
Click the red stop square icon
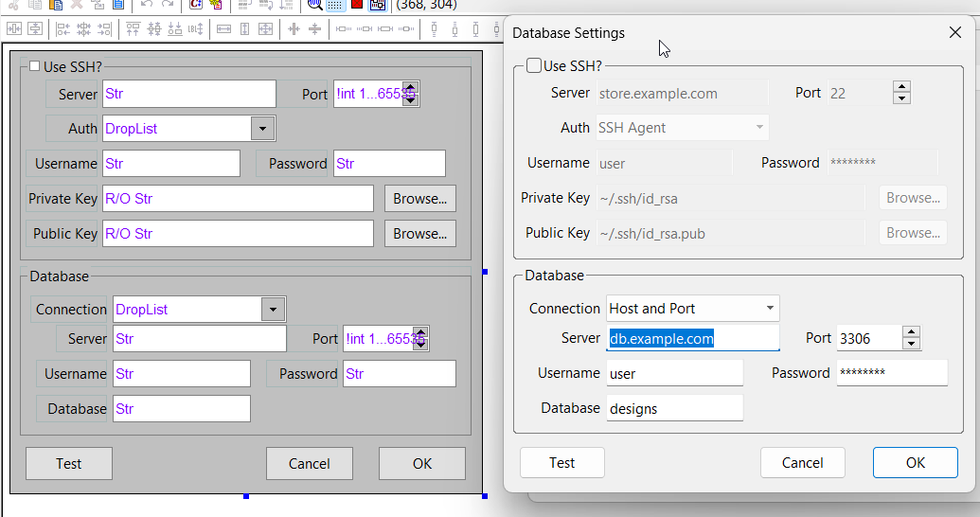click(x=357, y=4)
